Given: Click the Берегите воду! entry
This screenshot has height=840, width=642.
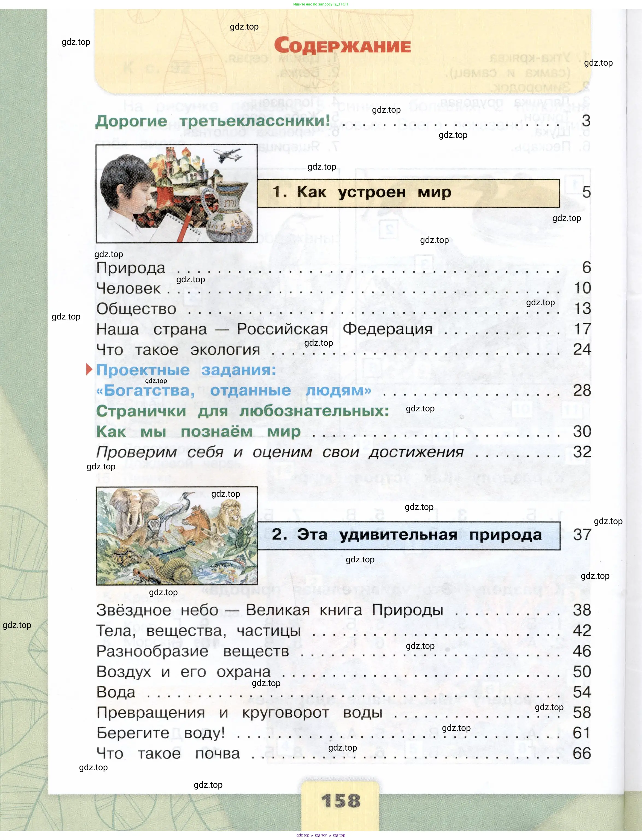Looking at the screenshot, I should tap(160, 733).
